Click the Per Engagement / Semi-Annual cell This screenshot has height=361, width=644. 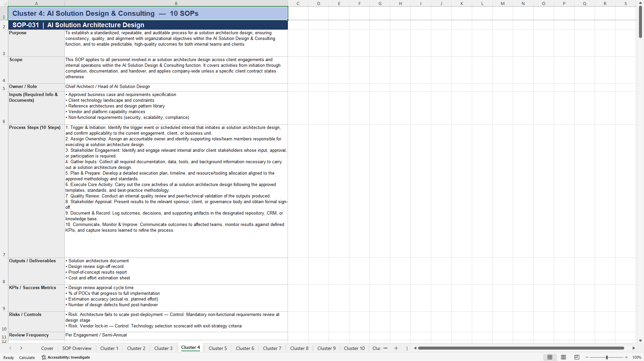(x=176, y=336)
